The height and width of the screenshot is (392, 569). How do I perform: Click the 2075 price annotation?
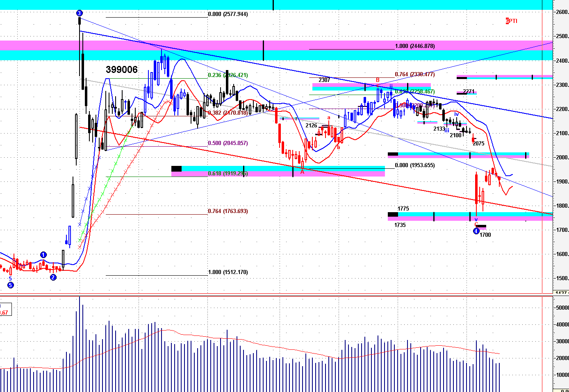point(478,143)
